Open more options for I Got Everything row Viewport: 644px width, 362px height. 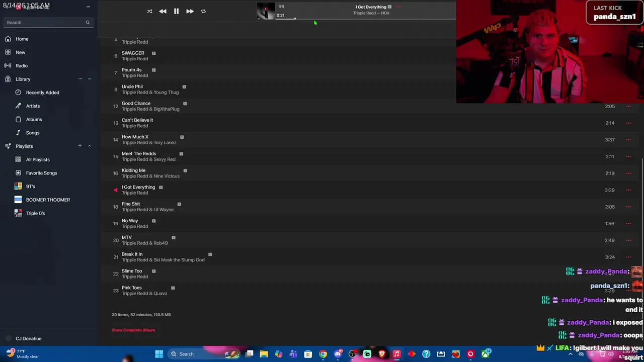click(628, 190)
